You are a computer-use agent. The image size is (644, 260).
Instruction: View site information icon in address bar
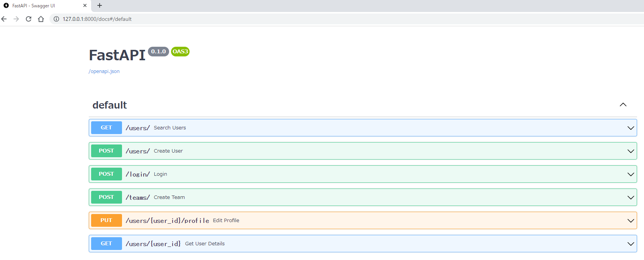56,19
